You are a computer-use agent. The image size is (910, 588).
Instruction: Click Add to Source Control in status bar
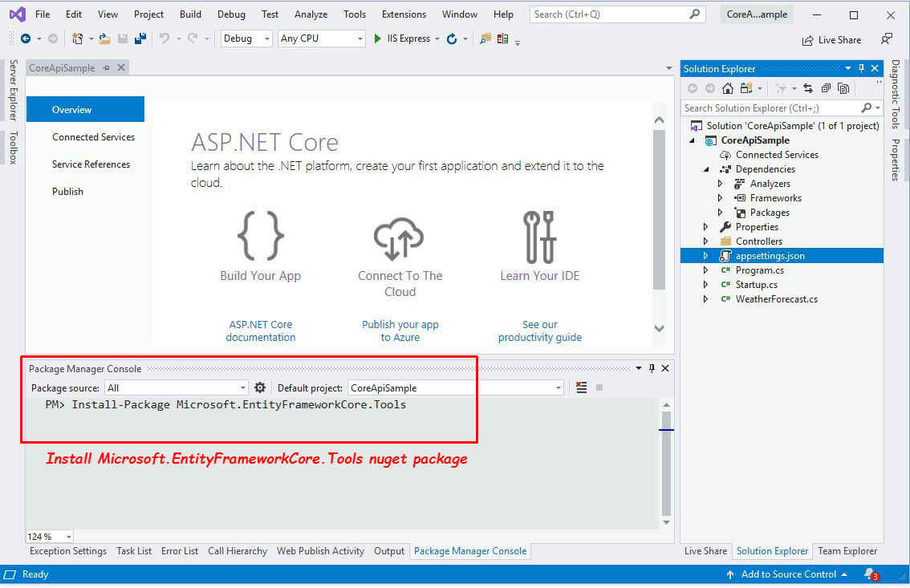787,574
